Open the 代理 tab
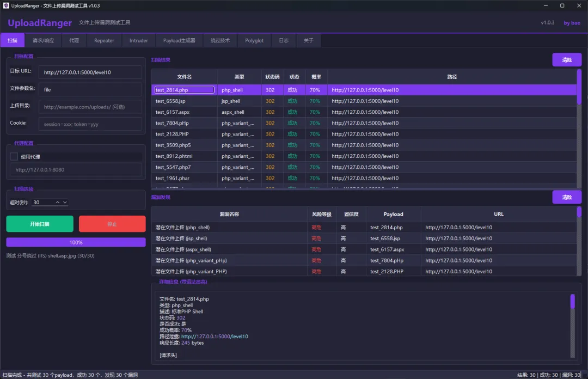588x379 pixels. point(74,40)
